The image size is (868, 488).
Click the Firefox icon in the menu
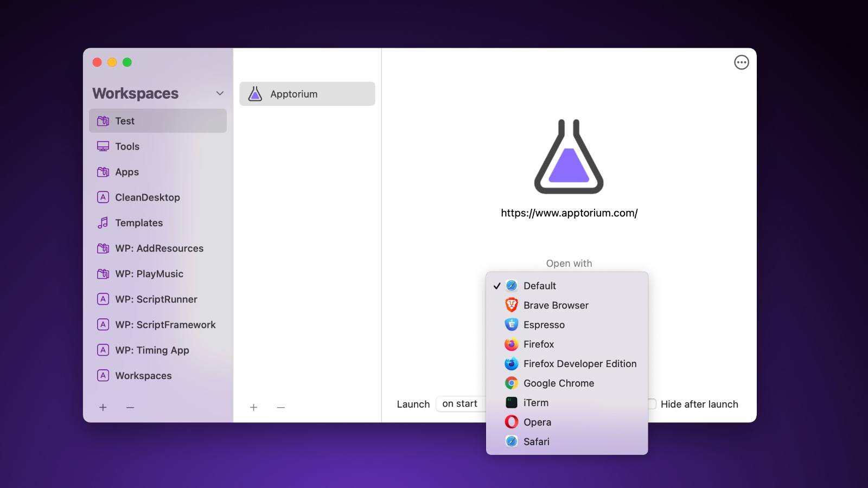pos(512,344)
